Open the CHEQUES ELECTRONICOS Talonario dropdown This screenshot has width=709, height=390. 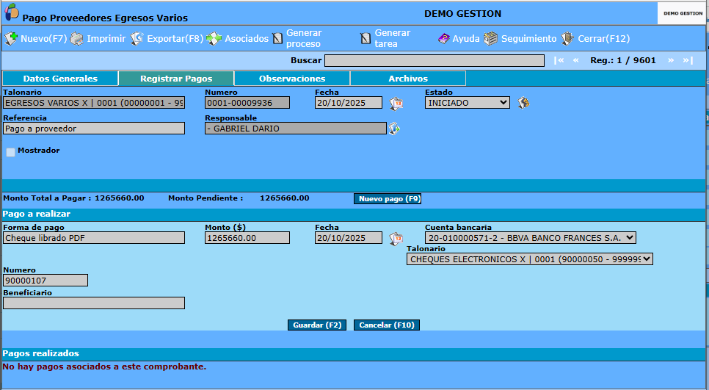(529, 259)
